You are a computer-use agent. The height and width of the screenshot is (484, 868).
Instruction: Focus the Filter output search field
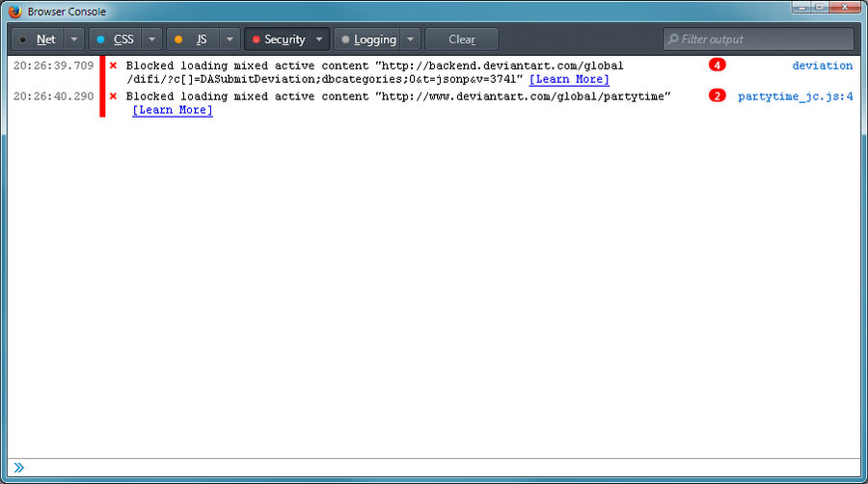[758, 40]
